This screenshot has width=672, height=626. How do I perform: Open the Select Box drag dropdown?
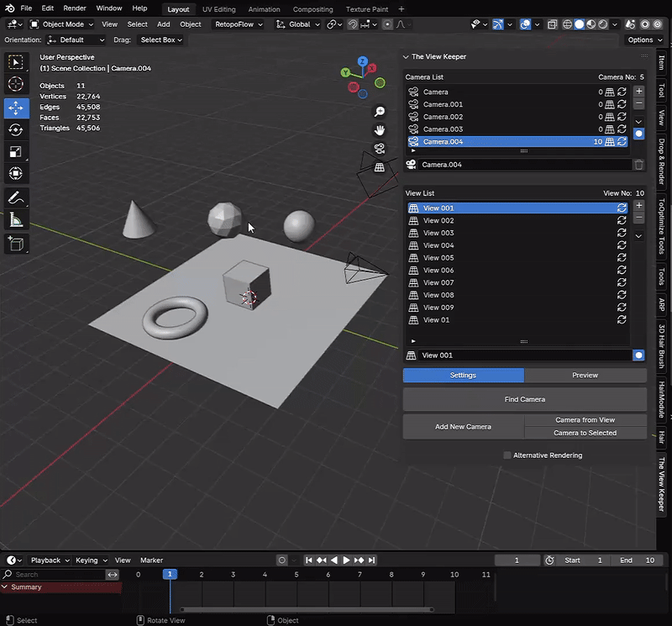[160, 39]
